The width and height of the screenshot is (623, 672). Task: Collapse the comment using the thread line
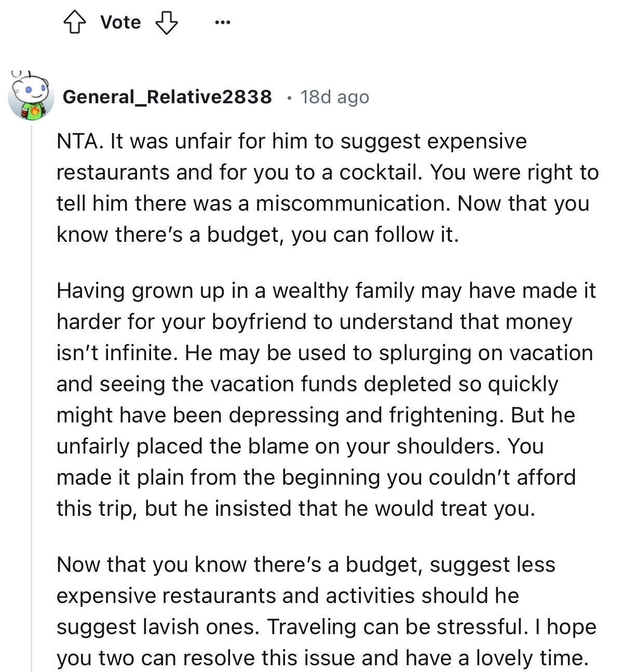coord(32,363)
